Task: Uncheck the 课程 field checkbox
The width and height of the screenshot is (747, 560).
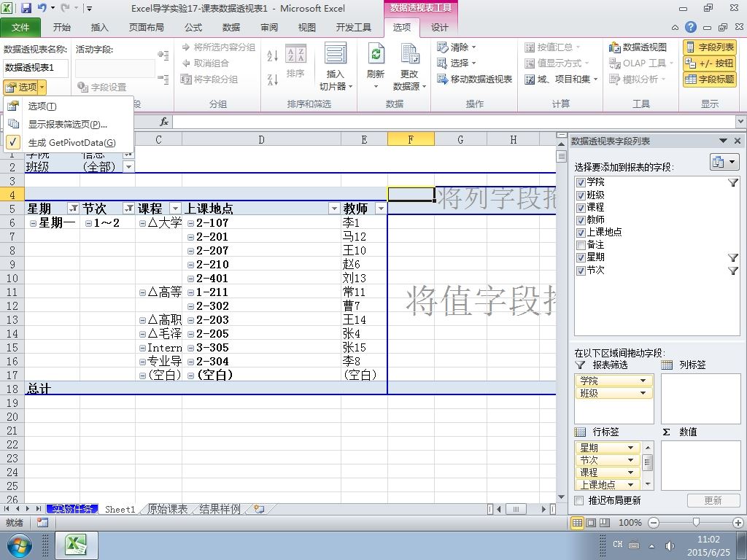Action: 581,208
